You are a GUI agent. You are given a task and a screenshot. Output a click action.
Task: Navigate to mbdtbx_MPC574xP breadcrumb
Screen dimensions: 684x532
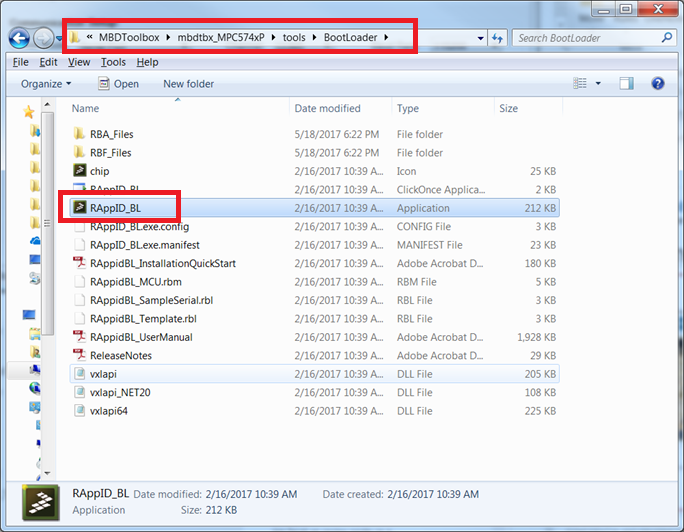coord(221,38)
